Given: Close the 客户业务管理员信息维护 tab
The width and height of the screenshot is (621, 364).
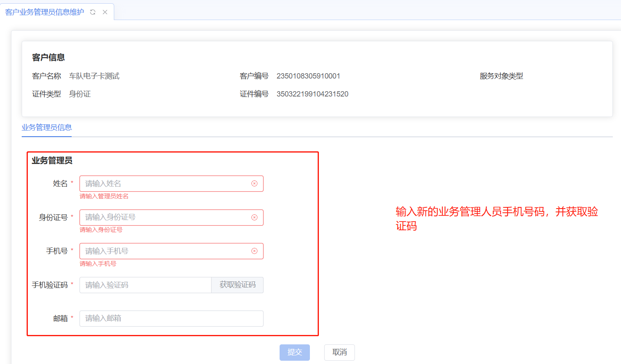Looking at the screenshot, I should [x=105, y=12].
